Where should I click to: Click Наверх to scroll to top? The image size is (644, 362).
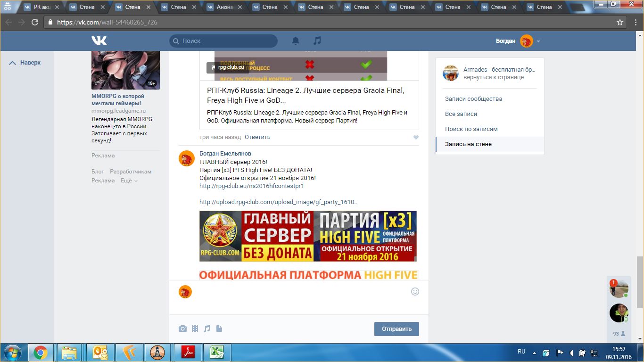pos(25,63)
